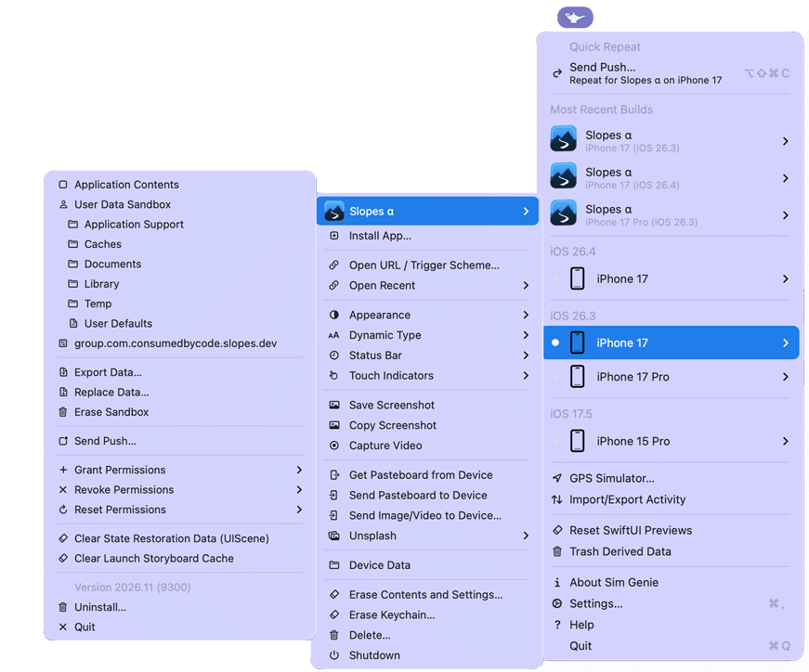Click the Touch Indicators icon
Screen dimensions: 809x672
[334, 375]
